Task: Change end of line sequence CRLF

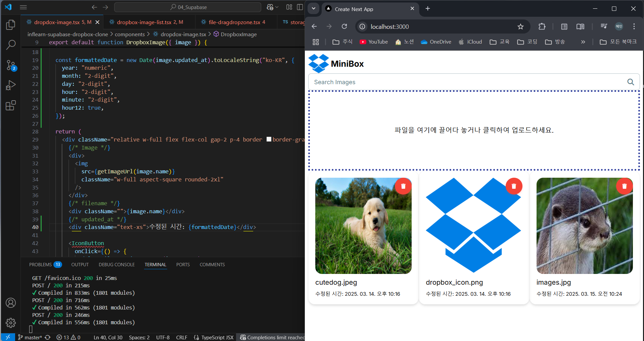Action: click(x=182, y=337)
